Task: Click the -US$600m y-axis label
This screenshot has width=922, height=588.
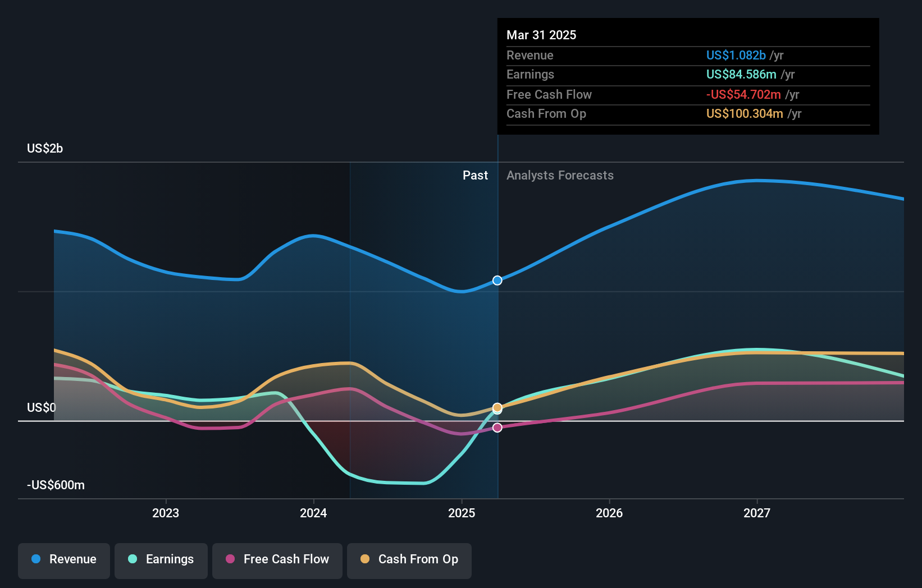Action: pyautogui.click(x=56, y=485)
